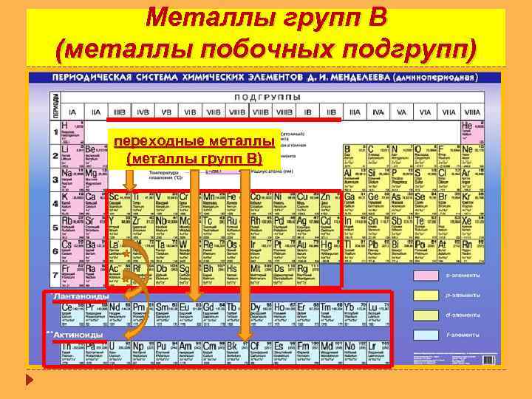Click the lithium 'Li' element cell

pos(72,156)
